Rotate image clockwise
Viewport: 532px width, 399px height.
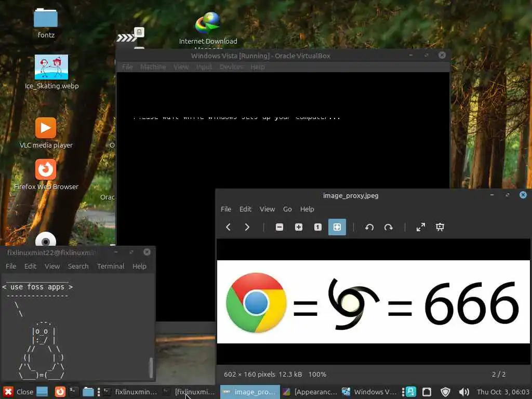[389, 227]
